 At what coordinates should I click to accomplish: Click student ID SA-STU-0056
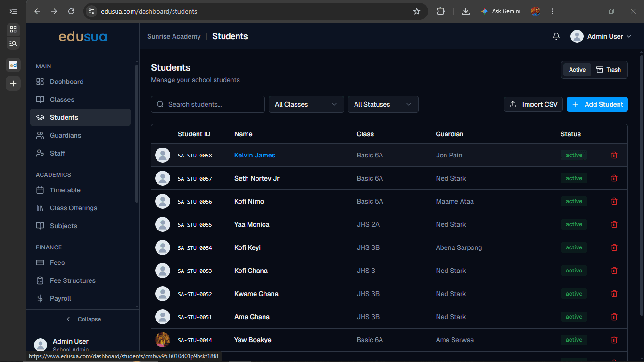(195, 202)
